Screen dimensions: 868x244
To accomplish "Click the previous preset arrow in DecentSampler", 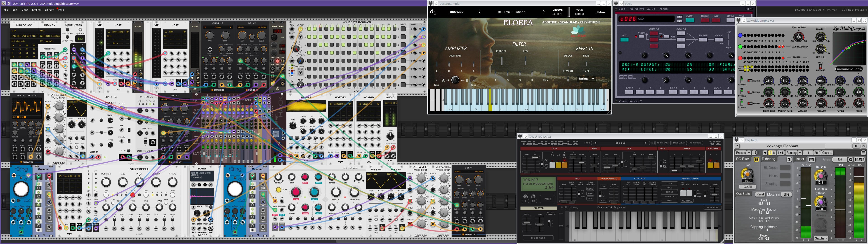I will (x=479, y=12).
